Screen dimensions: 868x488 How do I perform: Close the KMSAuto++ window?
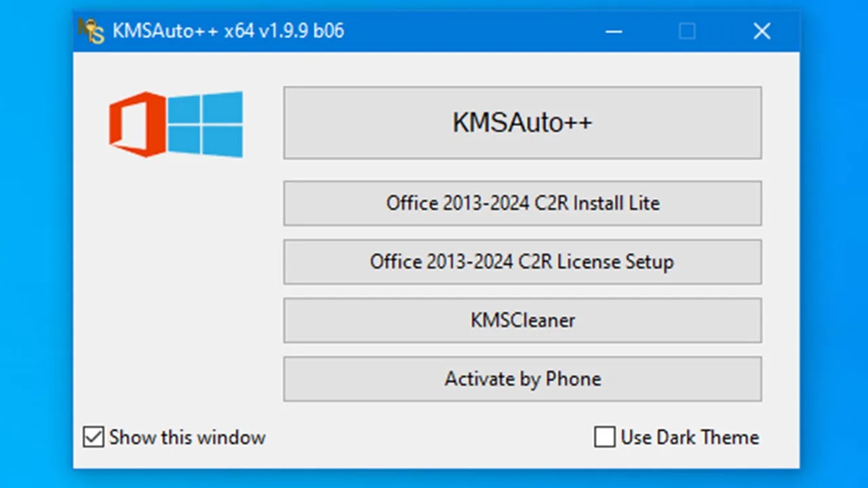pyautogui.click(x=762, y=31)
